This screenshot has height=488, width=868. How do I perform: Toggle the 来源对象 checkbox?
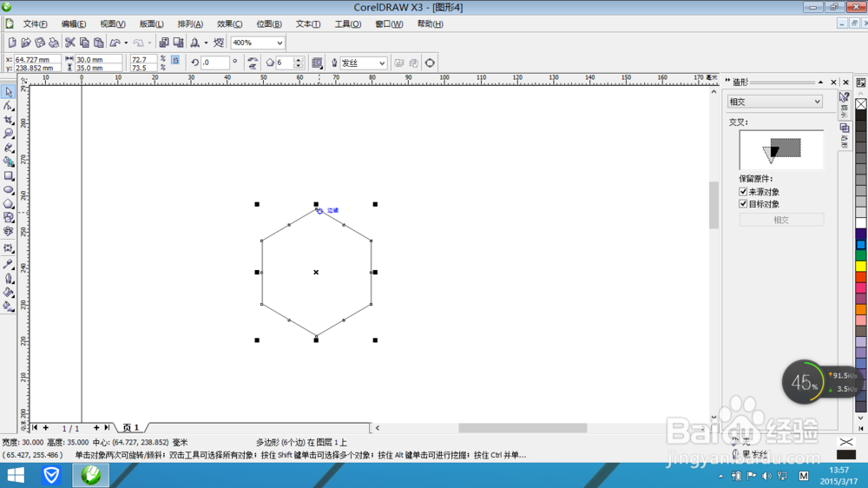[743, 192]
